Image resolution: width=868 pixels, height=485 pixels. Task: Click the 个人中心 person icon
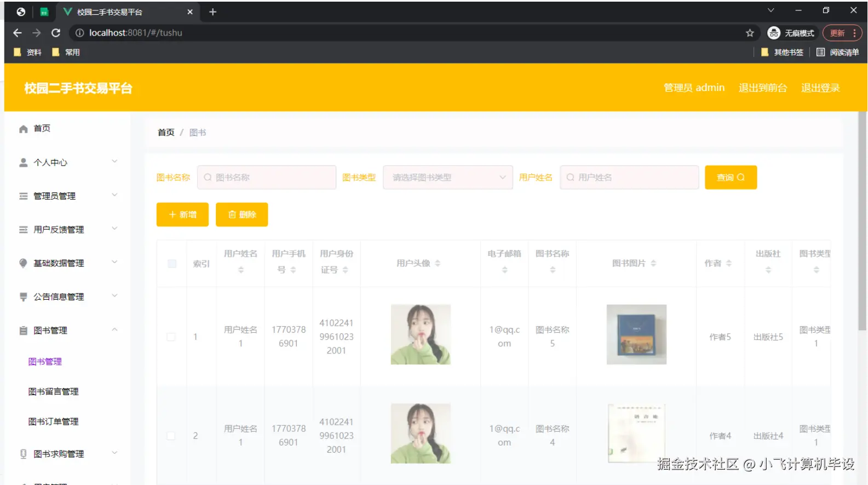(23, 162)
